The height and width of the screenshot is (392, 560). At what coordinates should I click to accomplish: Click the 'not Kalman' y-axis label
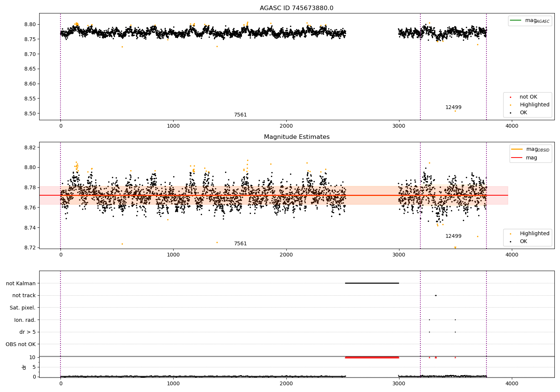click(x=21, y=283)
